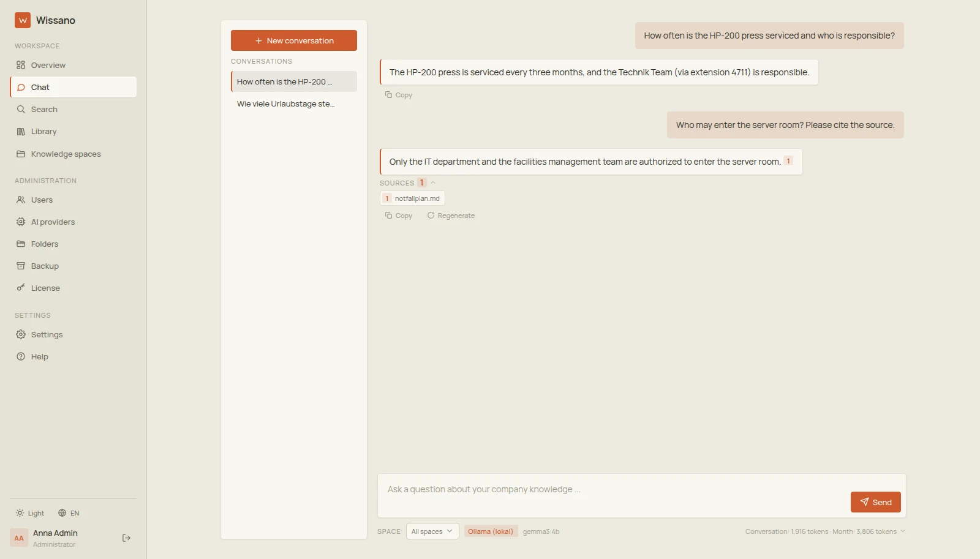Screen dimensions: 980x559
Task: Open the Backup page
Action: tap(73, 266)
